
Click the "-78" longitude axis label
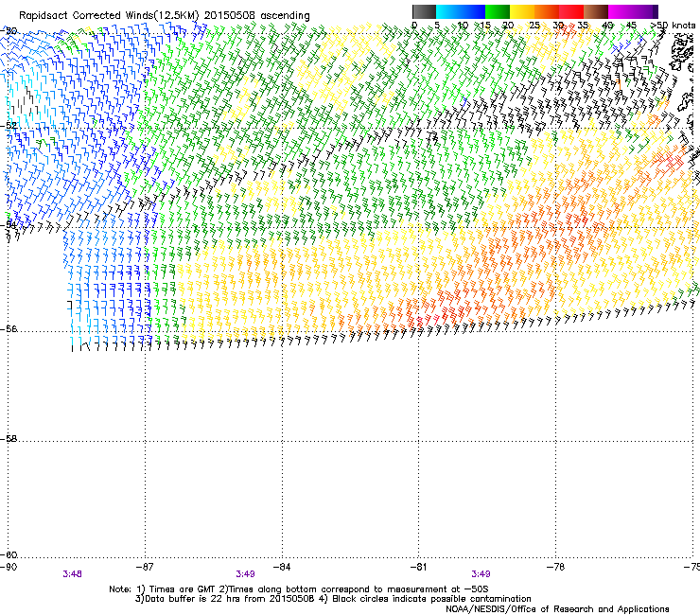pos(555,567)
